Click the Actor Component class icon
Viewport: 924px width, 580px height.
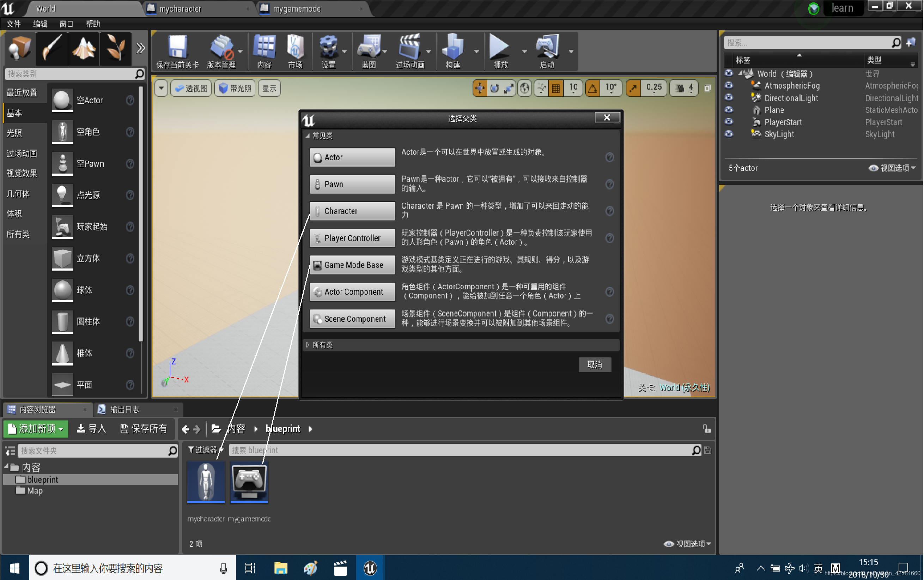[318, 292]
